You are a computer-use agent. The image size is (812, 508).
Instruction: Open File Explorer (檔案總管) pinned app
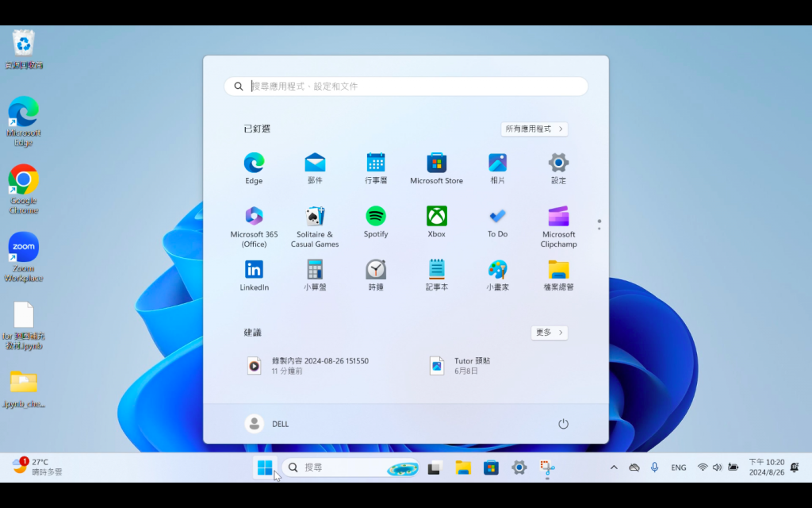[558, 275]
